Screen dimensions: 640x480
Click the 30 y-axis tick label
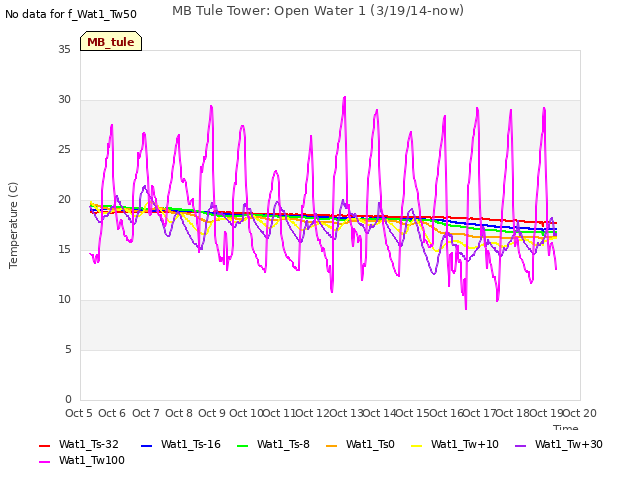[x=64, y=100]
